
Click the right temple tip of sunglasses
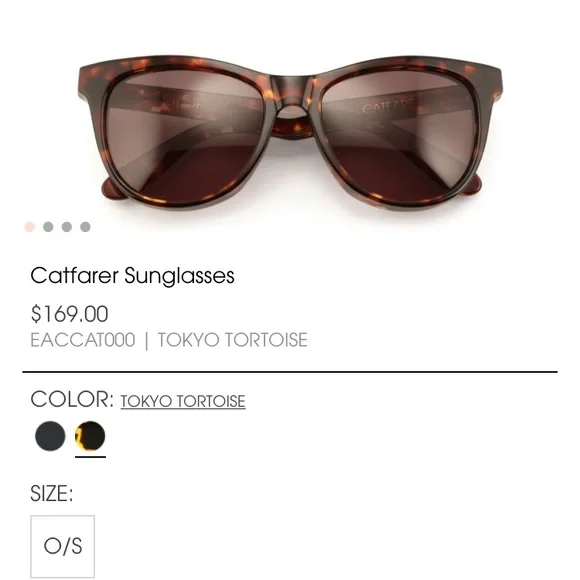point(473,184)
